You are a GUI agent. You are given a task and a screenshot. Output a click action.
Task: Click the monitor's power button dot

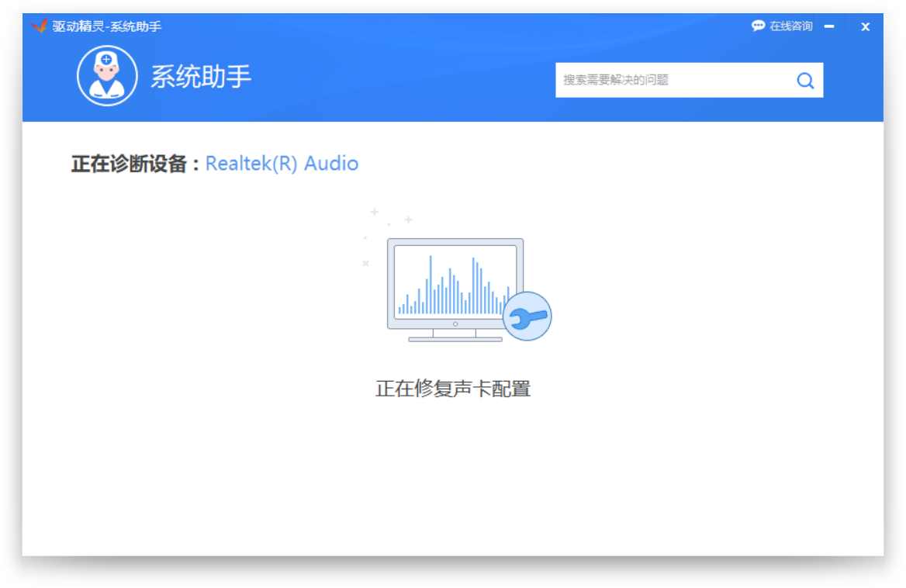point(455,323)
